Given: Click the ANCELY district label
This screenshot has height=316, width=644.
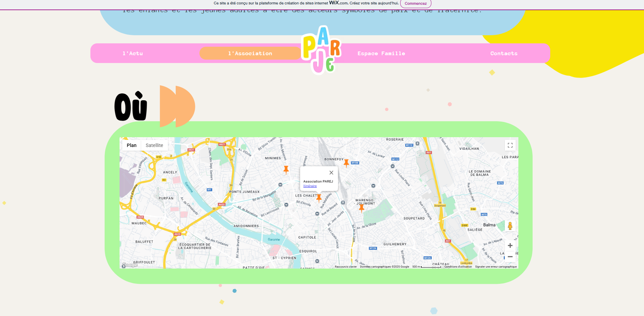Looking at the screenshot, I should coord(170,172).
